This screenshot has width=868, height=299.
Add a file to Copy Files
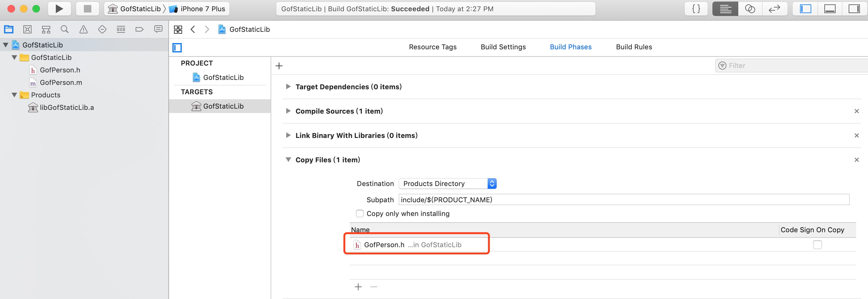358,287
